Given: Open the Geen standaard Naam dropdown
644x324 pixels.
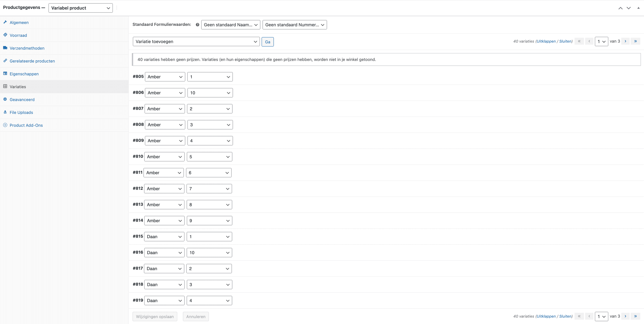Looking at the screenshot, I should pyautogui.click(x=230, y=25).
